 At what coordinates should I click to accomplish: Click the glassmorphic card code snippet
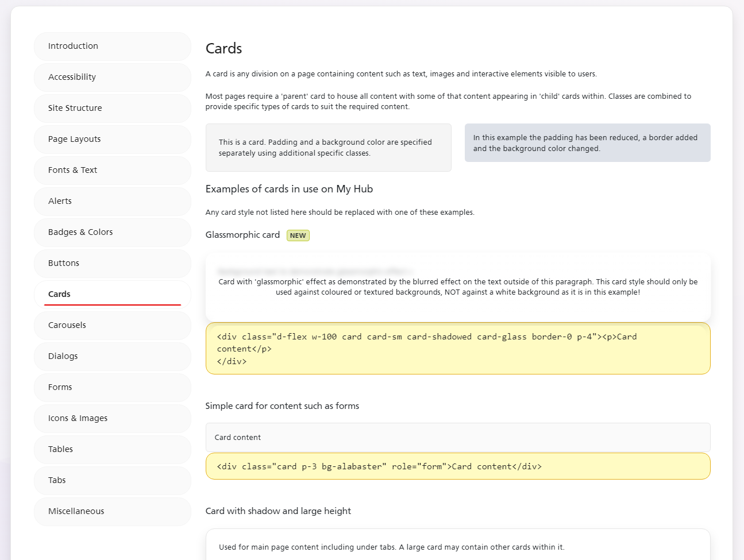coord(457,349)
